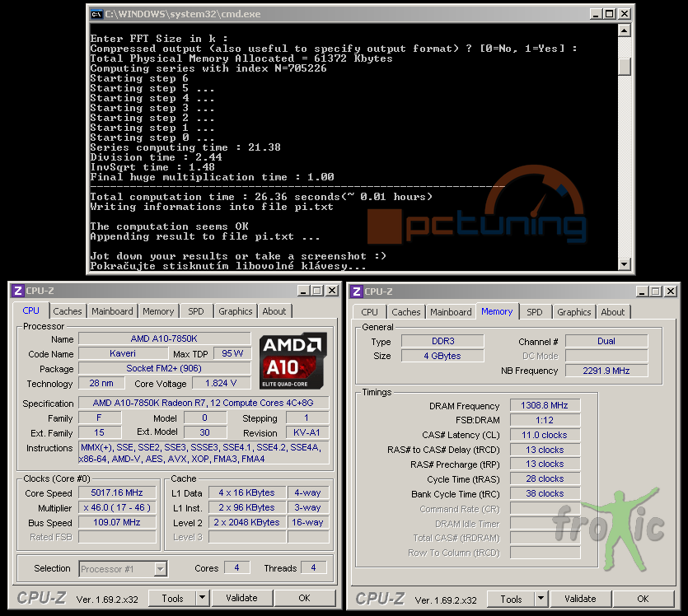Viewport: 688px width, 616px height.
Task: Click the 11.0 clocks CAS Latency value
Action: 545,436
